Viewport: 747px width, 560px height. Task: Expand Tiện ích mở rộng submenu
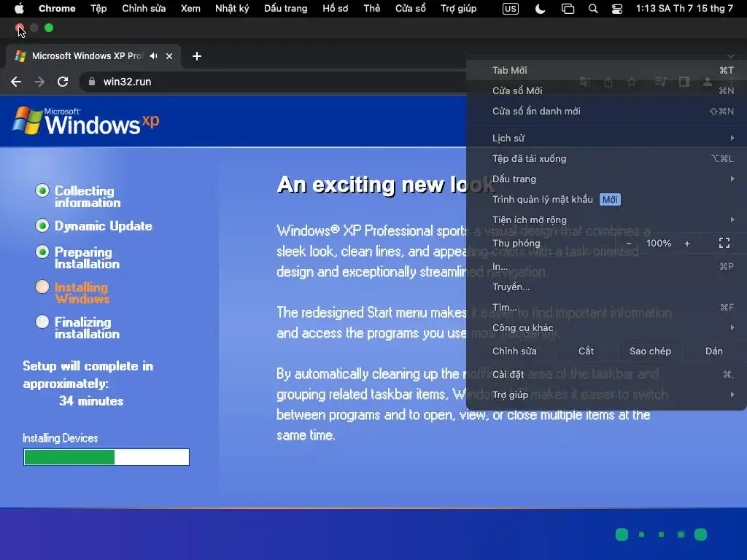pyautogui.click(x=606, y=220)
